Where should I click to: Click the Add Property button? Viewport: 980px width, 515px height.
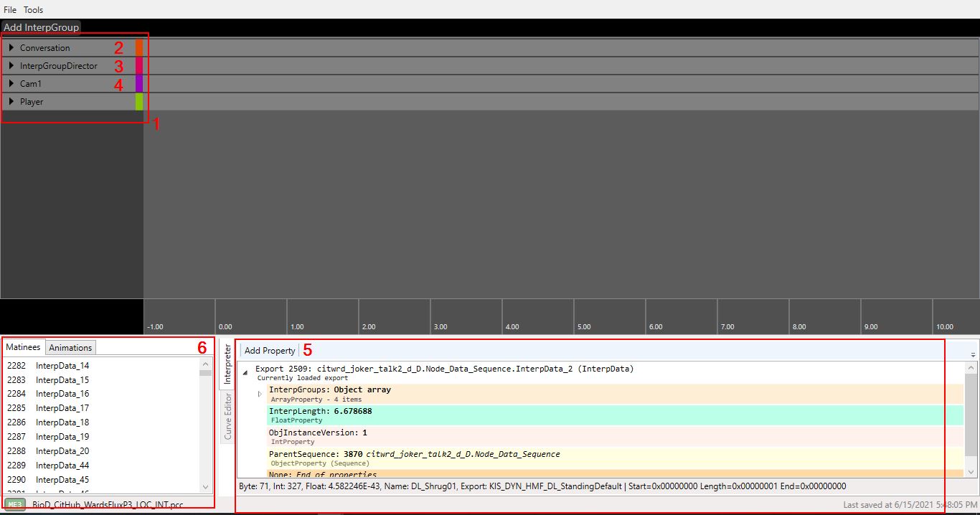[269, 351]
